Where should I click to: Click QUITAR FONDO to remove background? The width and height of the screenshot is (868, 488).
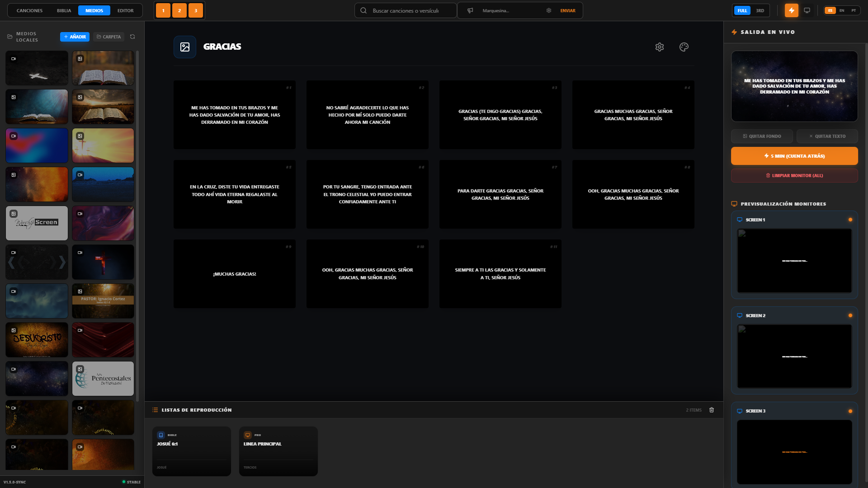(x=762, y=136)
